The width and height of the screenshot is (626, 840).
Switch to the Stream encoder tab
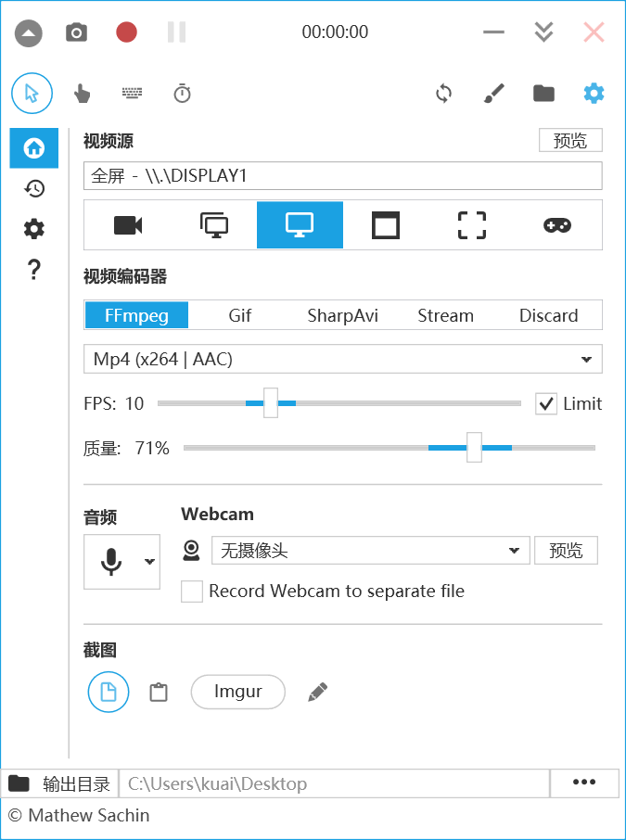coord(445,315)
